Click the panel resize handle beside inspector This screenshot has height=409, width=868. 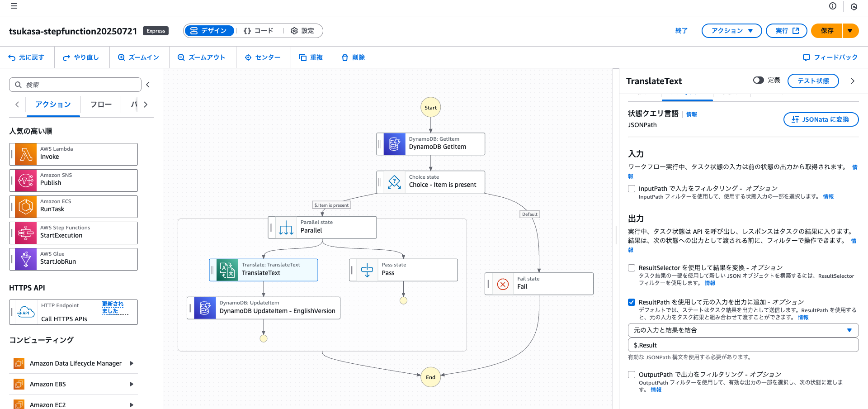616,235
